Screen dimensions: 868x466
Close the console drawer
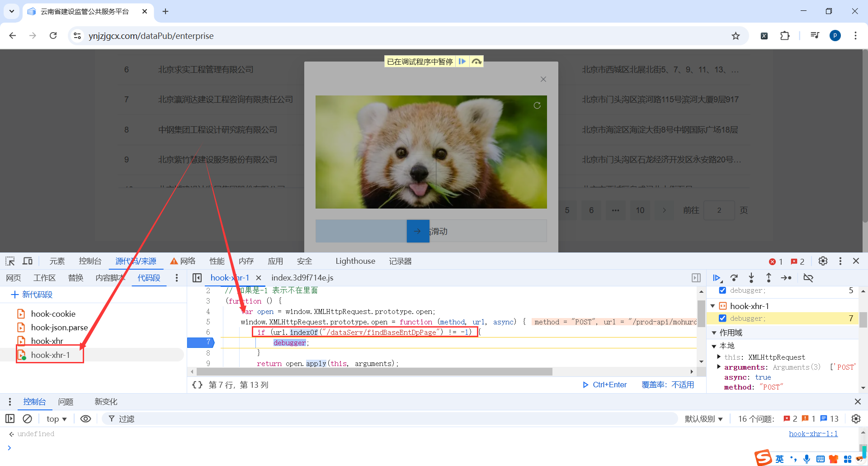click(858, 402)
